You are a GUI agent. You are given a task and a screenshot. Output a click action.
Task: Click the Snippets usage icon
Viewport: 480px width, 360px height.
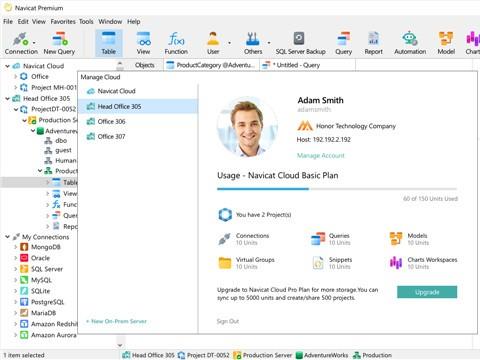318,263
